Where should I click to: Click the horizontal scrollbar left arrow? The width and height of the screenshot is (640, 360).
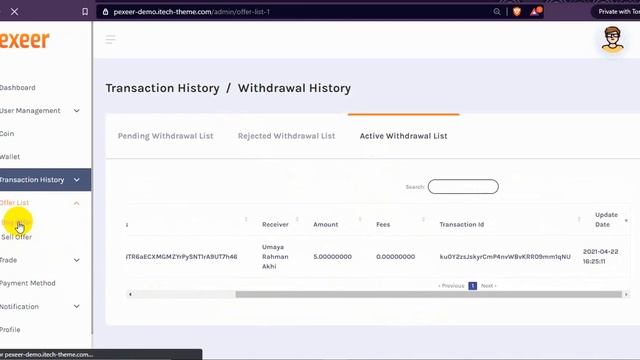(x=130, y=294)
